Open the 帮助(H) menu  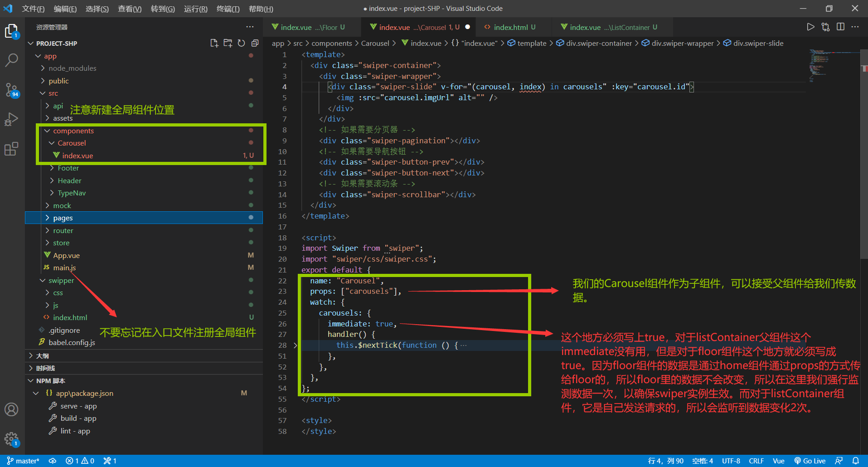261,9
